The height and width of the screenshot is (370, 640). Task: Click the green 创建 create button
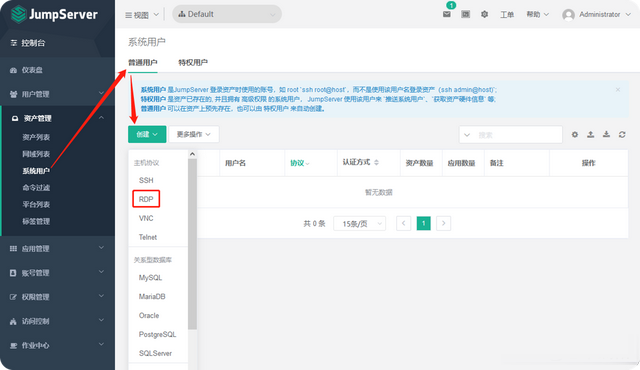[x=147, y=134]
